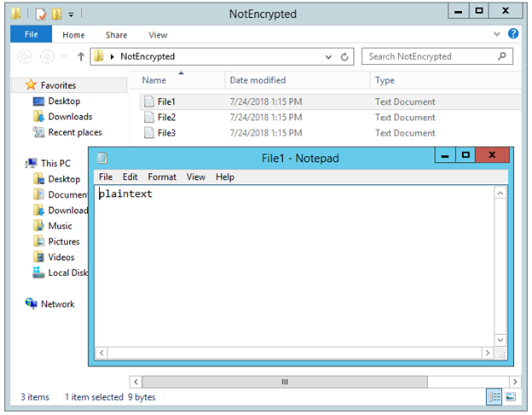Open Desktop under This PC
The width and height of the screenshot is (532, 415).
[x=64, y=179]
